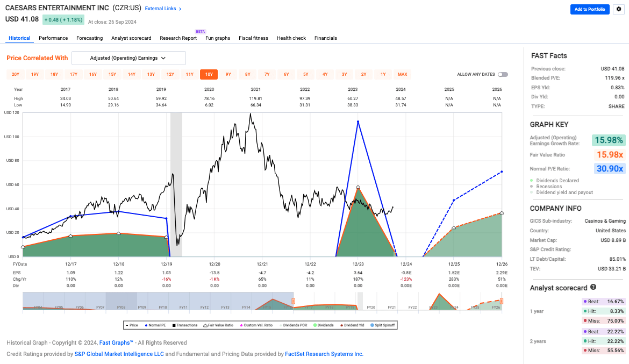Click the Add to Portfolio button

[x=590, y=9]
